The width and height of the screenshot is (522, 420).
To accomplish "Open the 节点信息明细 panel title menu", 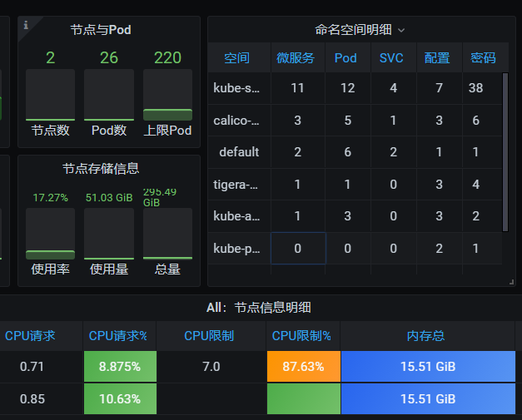I will (259, 308).
